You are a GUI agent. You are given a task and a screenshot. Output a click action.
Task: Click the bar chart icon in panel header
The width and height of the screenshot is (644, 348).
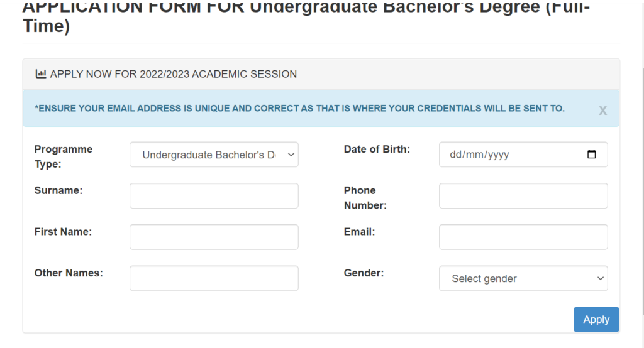click(41, 74)
